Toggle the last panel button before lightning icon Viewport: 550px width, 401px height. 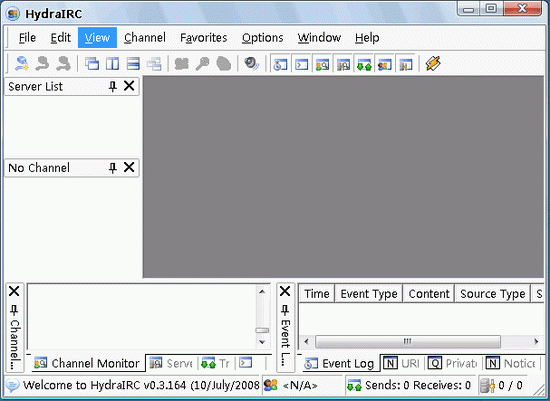pyautogui.click(x=406, y=65)
